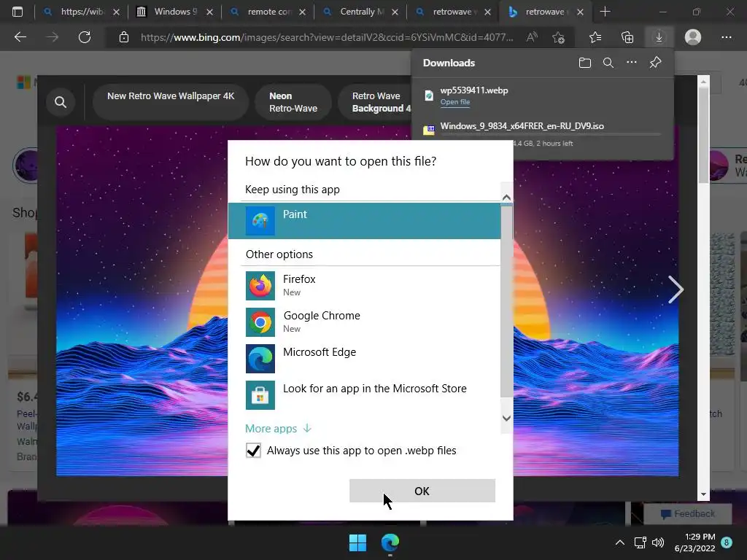Click the Downloads toolbar button
This screenshot has height=560, width=747.
click(x=659, y=37)
